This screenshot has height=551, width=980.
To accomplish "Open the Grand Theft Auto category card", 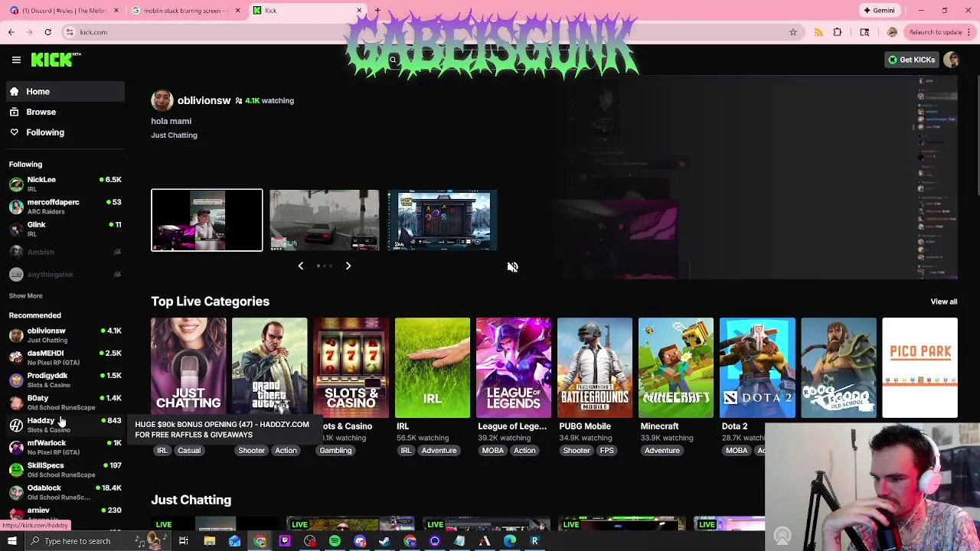I will [x=269, y=368].
